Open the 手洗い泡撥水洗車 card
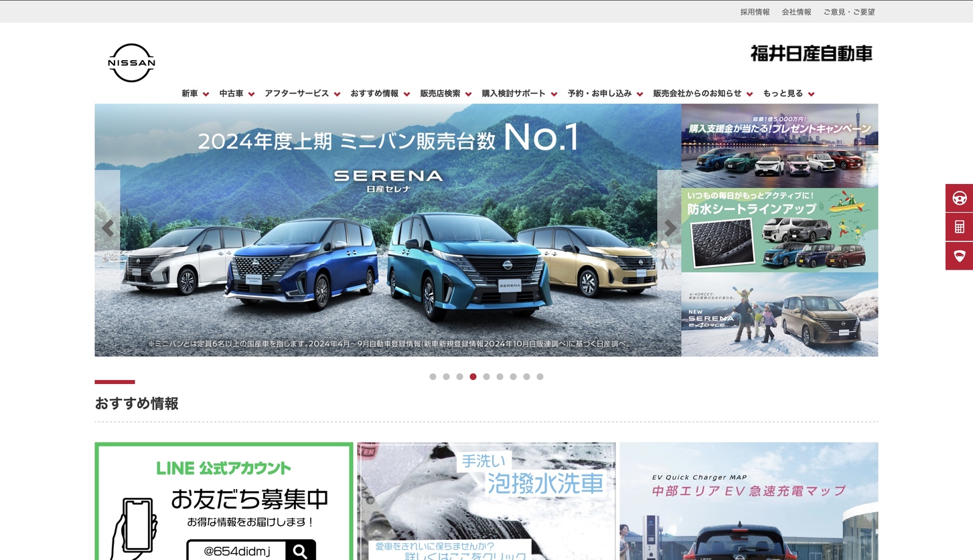This screenshot has width=973, height=560. click(486, 501)
